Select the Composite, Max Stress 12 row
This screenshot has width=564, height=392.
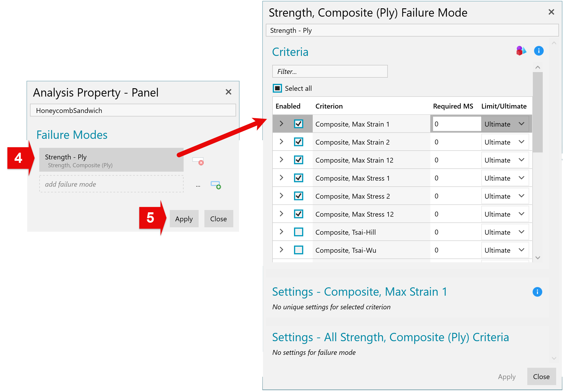point(402,214)
